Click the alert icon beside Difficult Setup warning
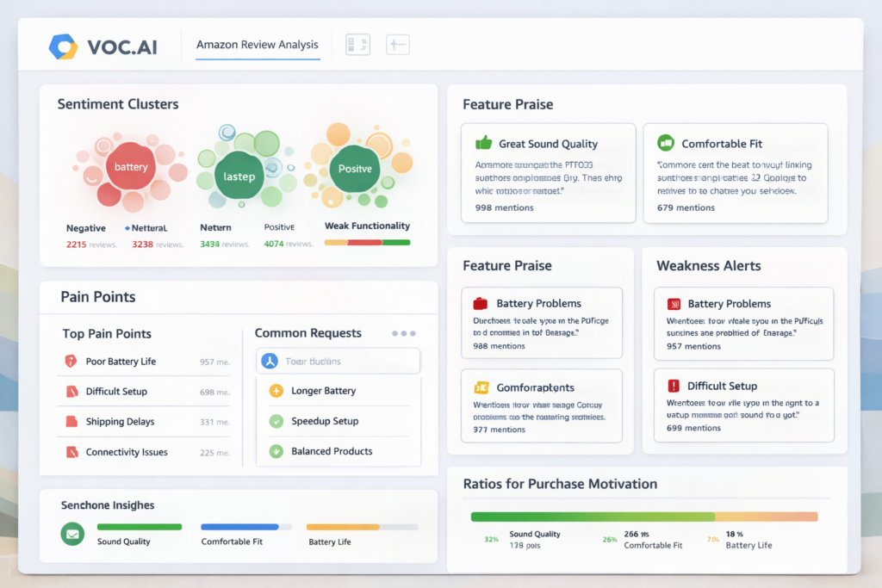 (x=673, y=386)
